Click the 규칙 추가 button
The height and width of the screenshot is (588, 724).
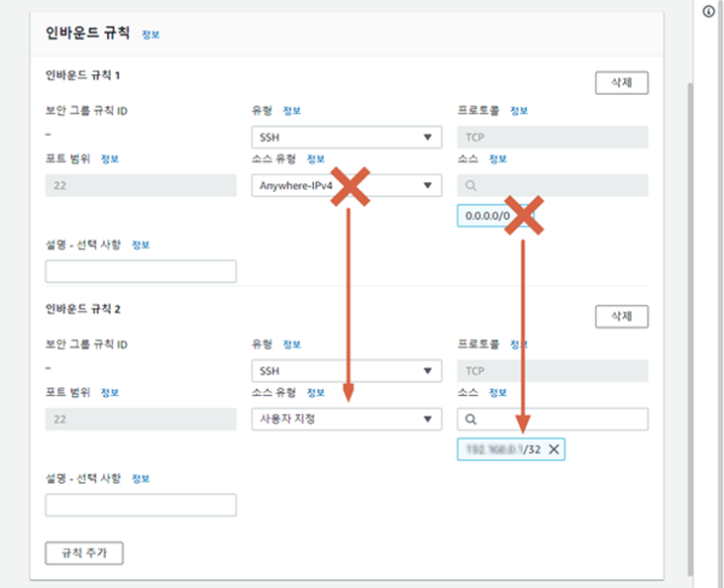(84, 553)
